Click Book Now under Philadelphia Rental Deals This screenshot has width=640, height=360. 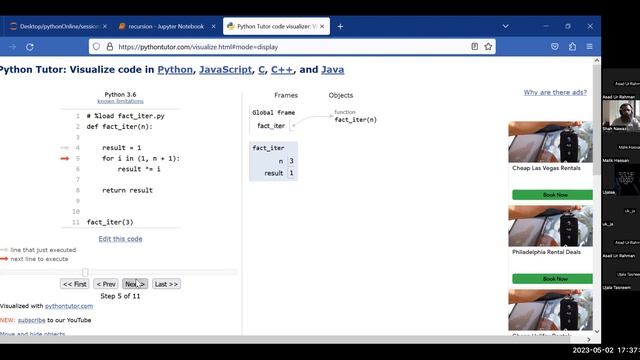(553, 279)
